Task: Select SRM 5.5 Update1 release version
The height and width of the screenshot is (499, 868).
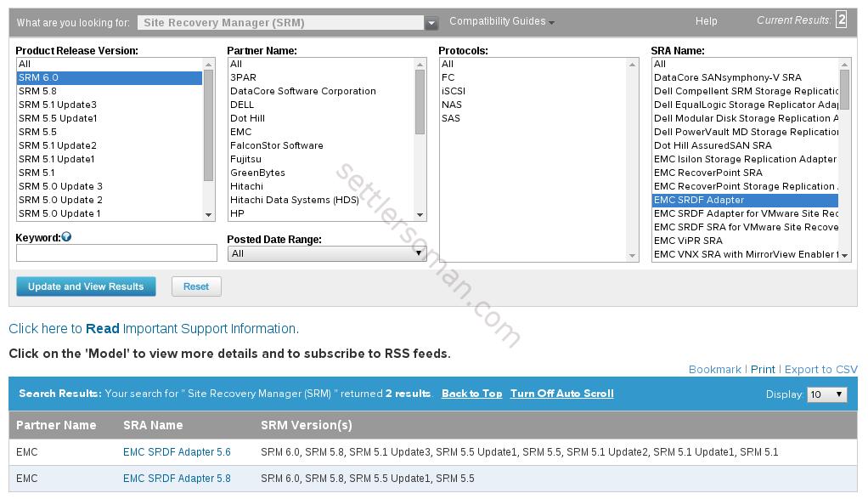Action: pos(110,118)
